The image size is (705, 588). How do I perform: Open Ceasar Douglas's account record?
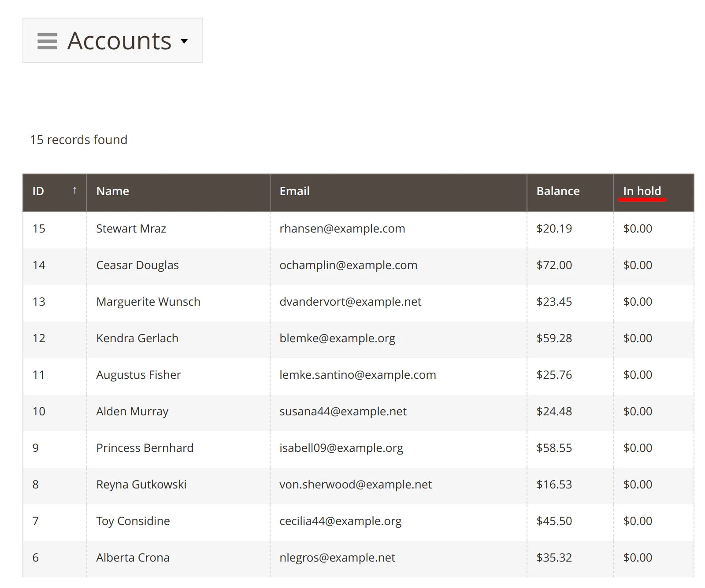[137, 265]
